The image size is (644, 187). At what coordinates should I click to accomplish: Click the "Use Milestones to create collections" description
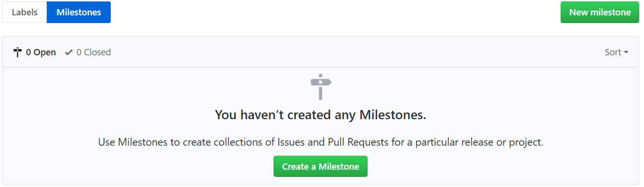coord(321,143)
